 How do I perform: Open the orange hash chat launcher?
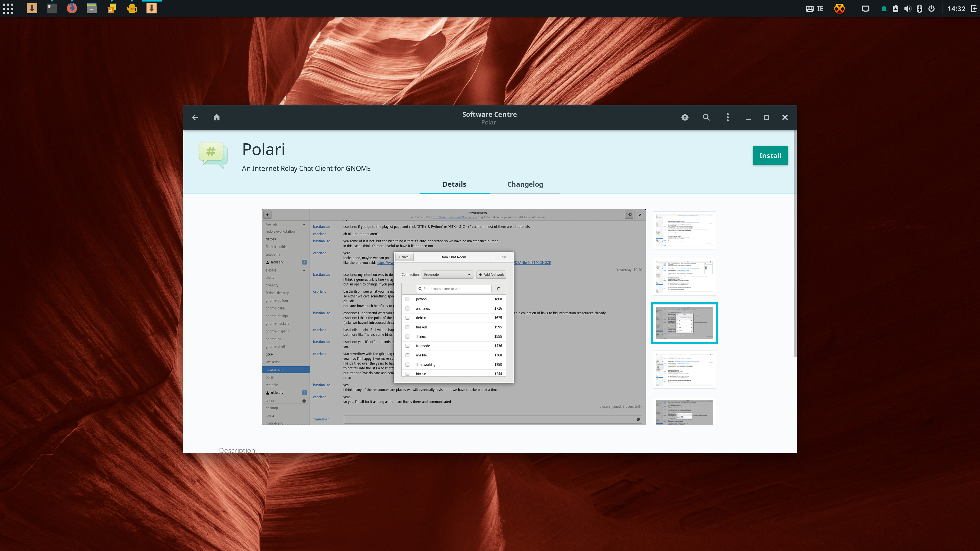112,8
